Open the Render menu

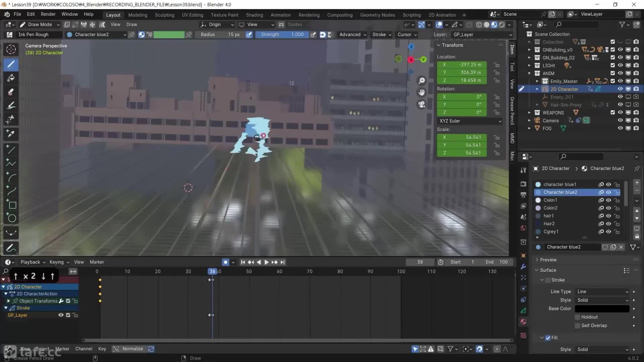[x=48, y=14]
